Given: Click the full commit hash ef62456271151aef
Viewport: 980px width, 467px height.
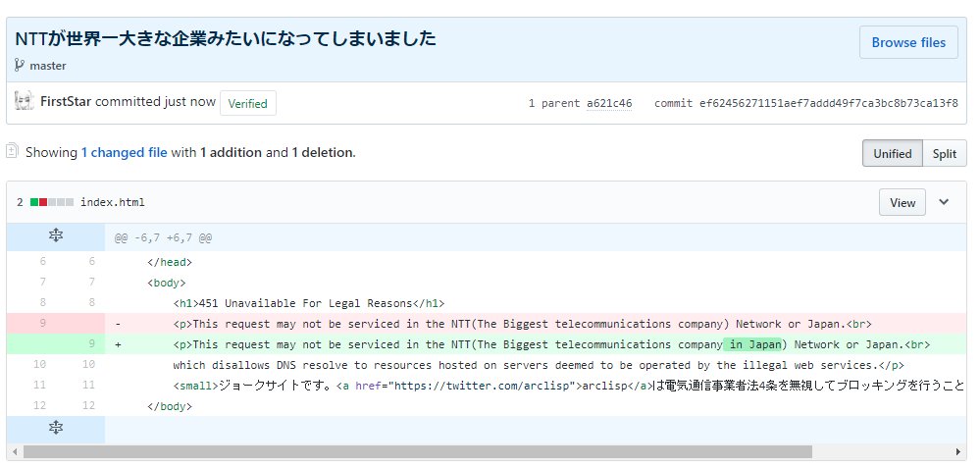Looking at the screenshot, I should 829,103.
